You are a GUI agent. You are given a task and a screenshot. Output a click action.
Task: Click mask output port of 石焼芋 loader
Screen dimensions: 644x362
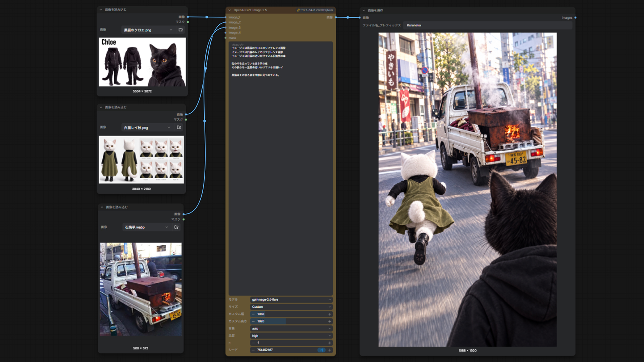(183, 220)
